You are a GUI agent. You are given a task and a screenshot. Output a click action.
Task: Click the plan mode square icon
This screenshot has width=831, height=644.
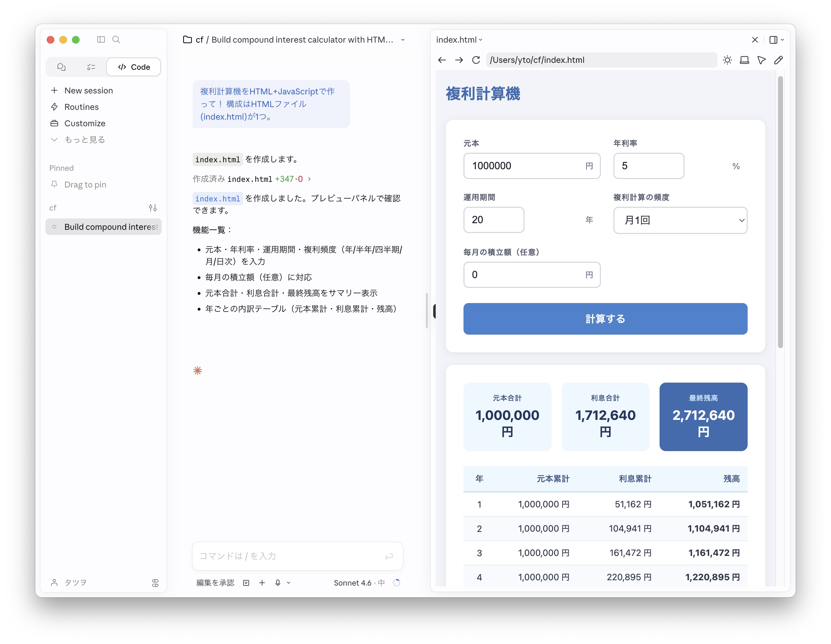tap(246, 583)
